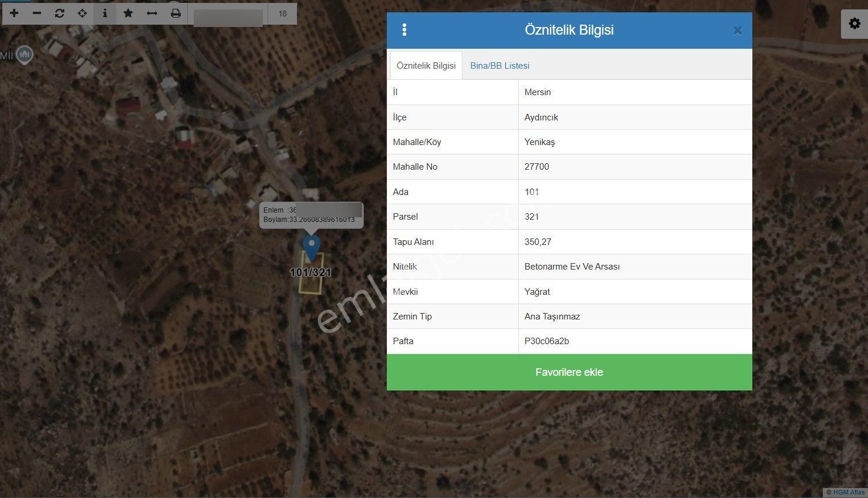Select the Öznitelik Bilgisi tab
This screenshot has width=868, height=498.
pyautogui.click(x=426, y=66)
